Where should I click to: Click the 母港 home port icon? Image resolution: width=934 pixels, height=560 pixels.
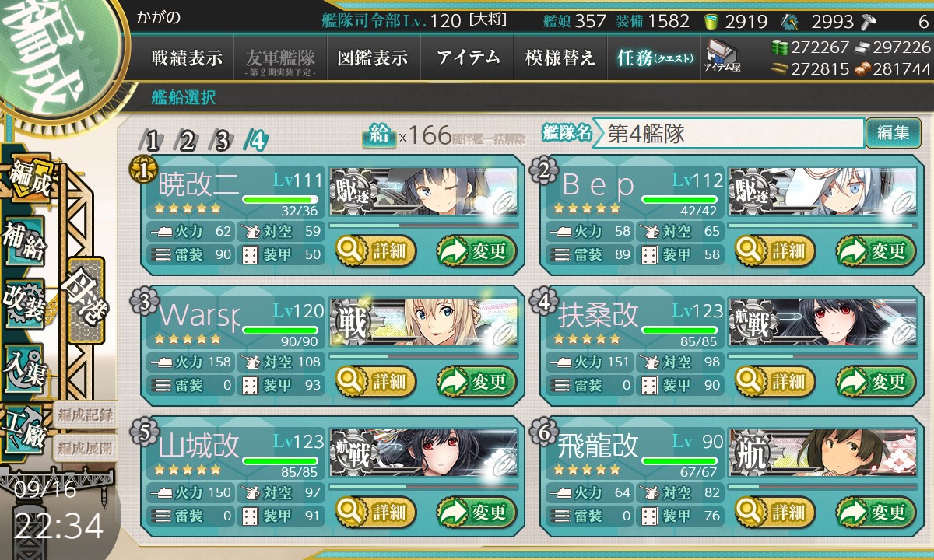point(84,299)
